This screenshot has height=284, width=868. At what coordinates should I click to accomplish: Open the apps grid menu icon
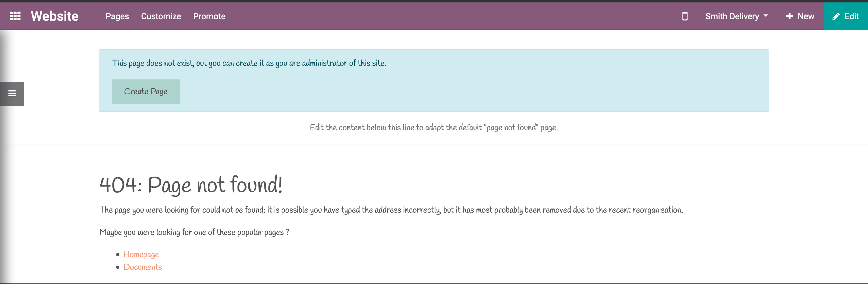(x=15, y=16)
